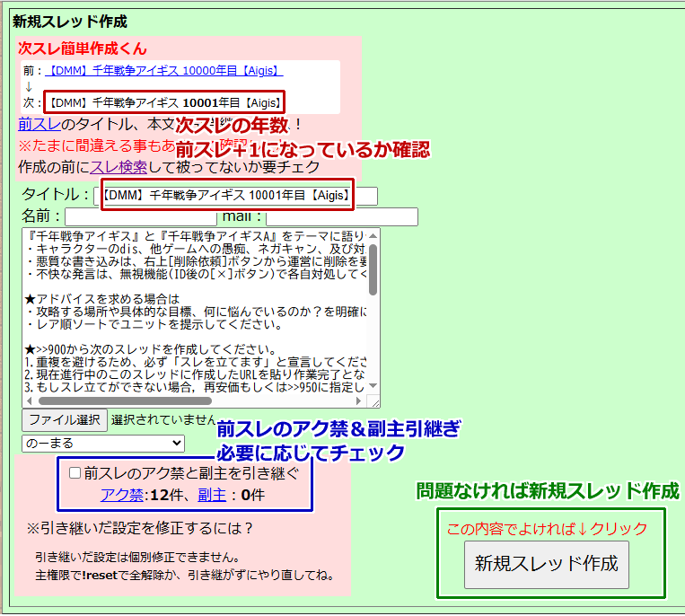The height and width of the screenshot is (616, 685).
Task: Click 次スレ簡単作成くん heading
Action: pos(83,48)
